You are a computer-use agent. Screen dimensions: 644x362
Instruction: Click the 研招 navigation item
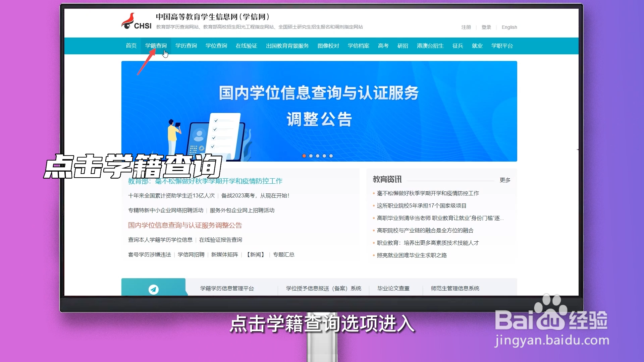403,46
